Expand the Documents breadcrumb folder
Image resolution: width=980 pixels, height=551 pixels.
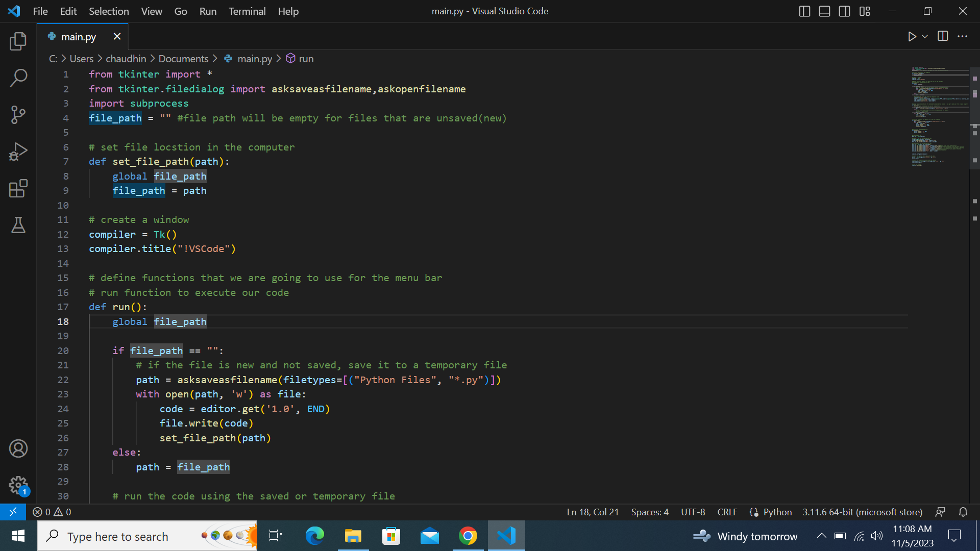(x=183, y=59)
